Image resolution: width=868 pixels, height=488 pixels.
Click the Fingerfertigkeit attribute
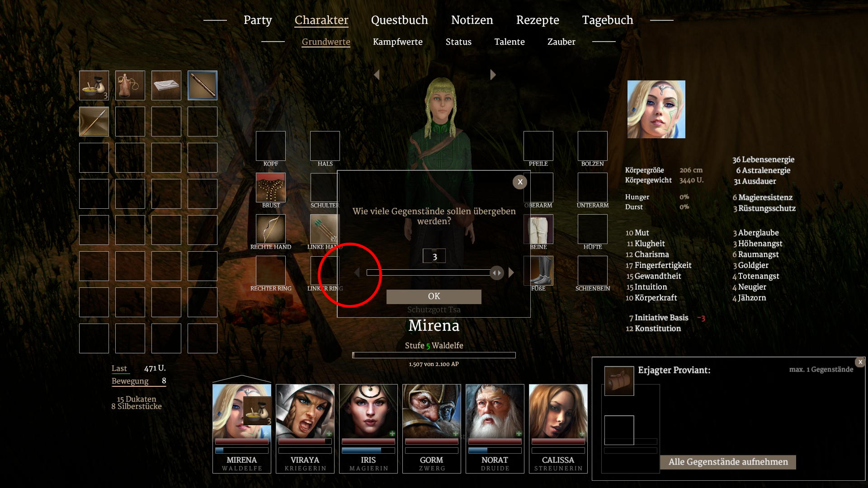pyautogui.click(x=658, y=265)
